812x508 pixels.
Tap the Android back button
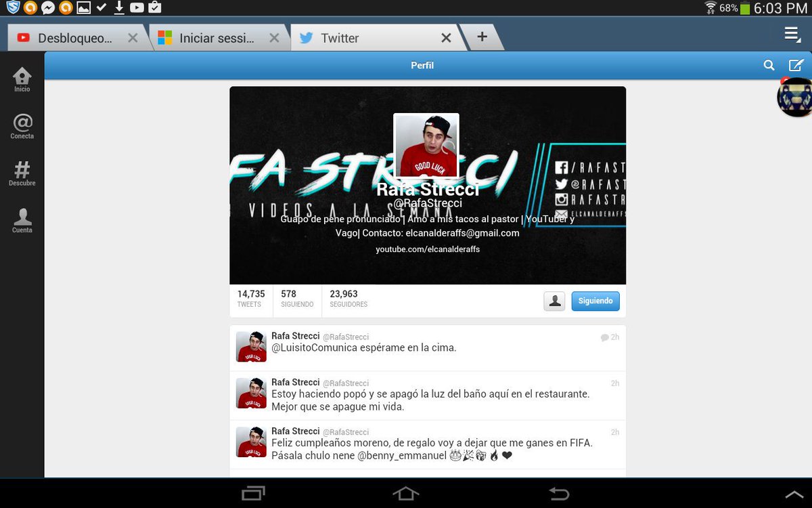tap(559, 494)
